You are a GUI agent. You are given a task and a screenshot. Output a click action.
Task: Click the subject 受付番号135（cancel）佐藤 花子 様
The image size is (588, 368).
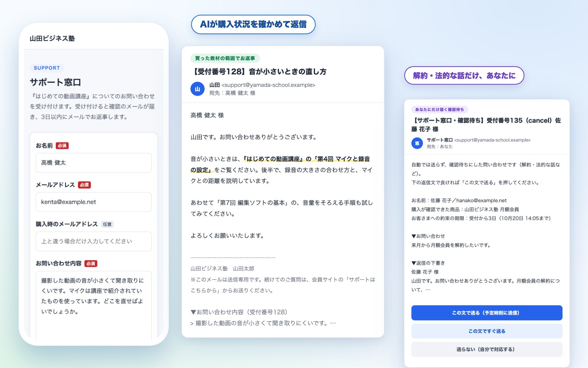486,125
